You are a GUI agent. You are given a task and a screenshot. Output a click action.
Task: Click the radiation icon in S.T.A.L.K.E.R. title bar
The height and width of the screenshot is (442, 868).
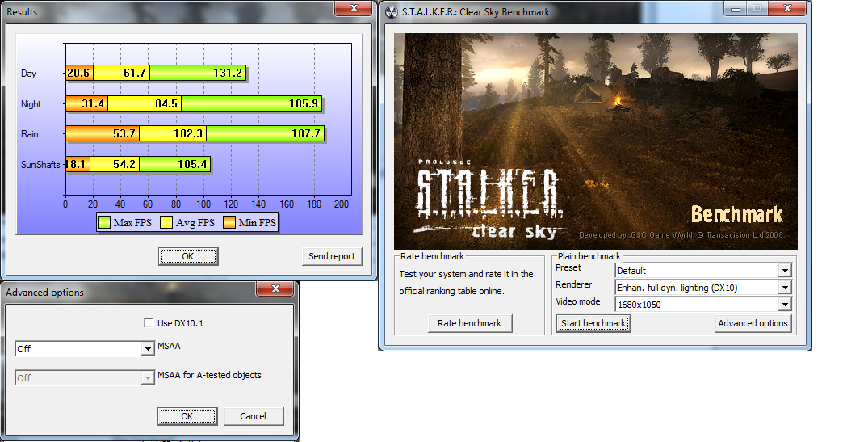tap(392, 12)
